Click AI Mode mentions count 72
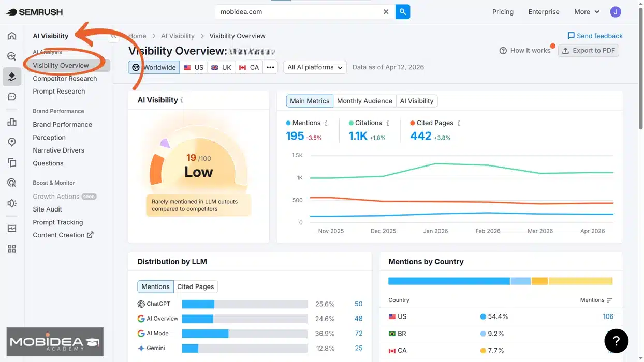 tap(358, 334)
